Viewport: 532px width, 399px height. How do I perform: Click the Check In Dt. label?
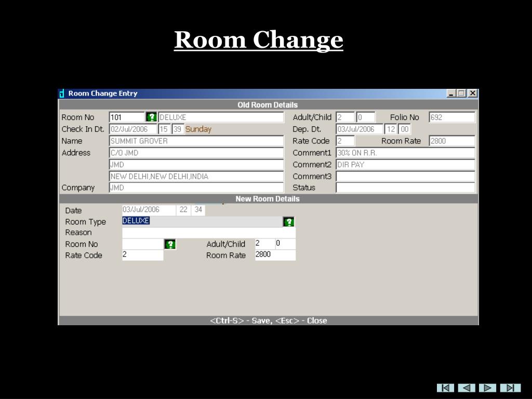(x=83, y=129)
